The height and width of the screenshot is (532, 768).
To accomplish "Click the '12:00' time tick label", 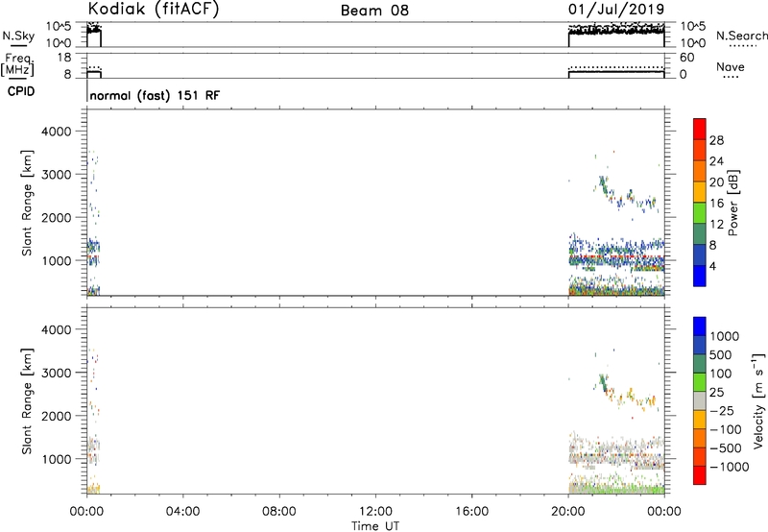I will 375,512.
